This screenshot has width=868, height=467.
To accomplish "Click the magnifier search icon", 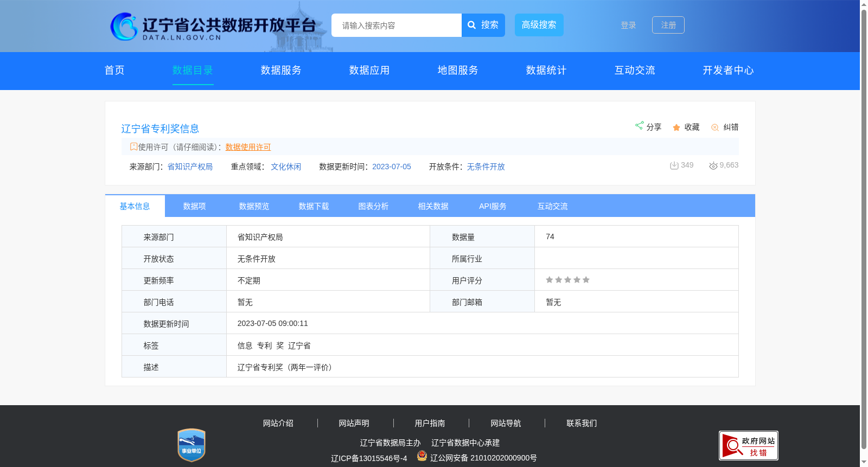I will 472,25.
